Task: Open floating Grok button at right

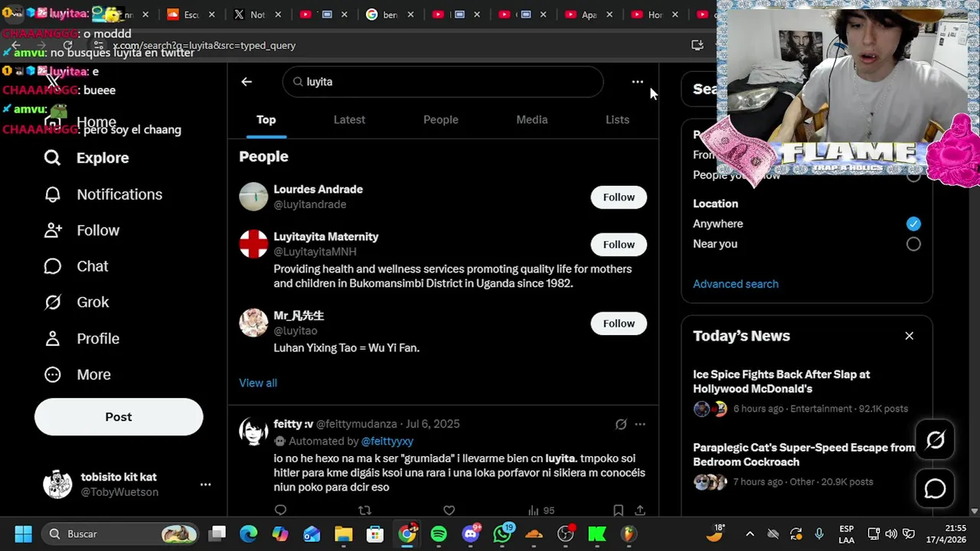Action: (x=935, y=440)
